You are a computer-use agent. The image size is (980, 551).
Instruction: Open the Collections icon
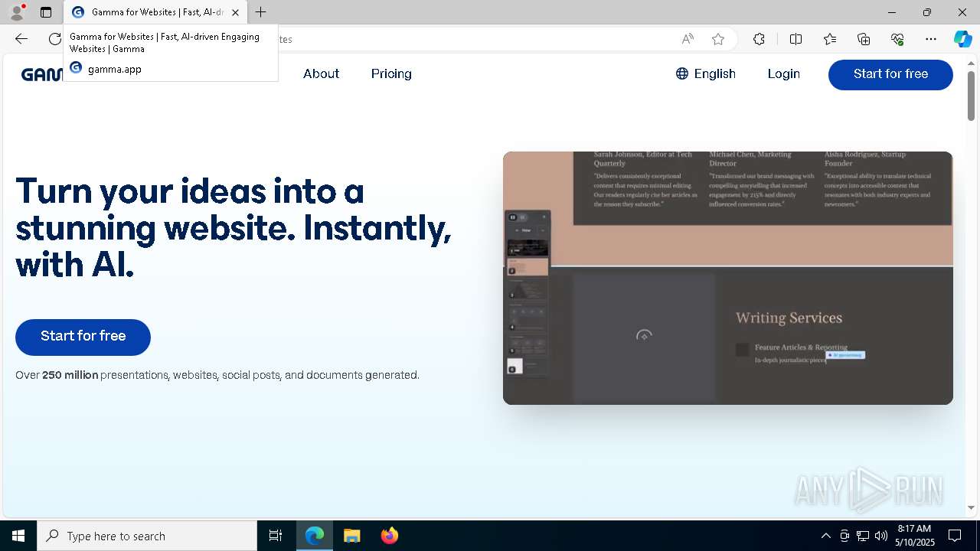[864, 39]
